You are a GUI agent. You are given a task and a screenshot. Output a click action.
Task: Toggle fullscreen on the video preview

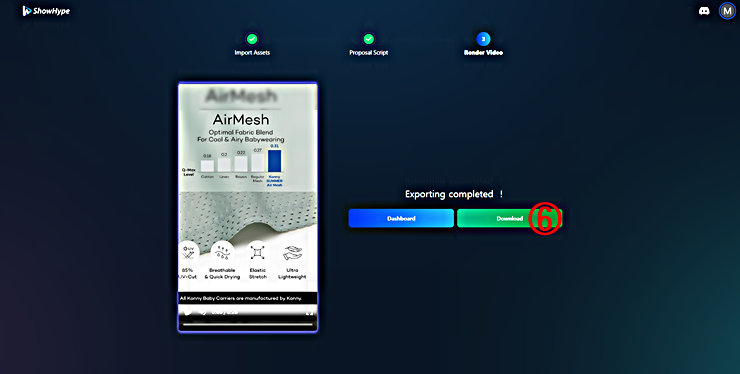click(310, 313)
